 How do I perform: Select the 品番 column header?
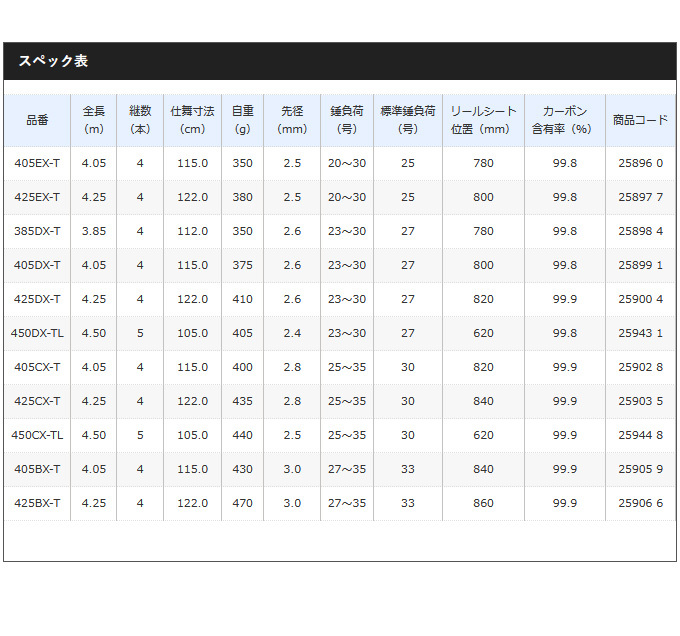[37, 120]
